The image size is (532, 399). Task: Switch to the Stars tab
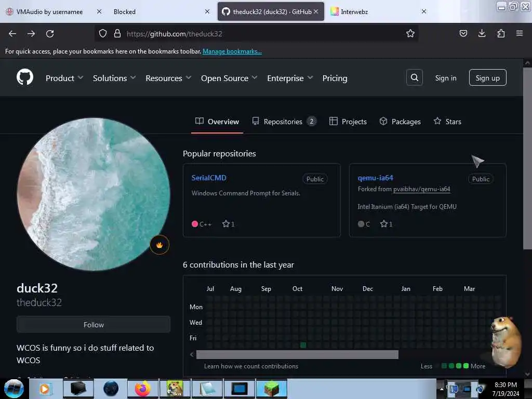447,122
